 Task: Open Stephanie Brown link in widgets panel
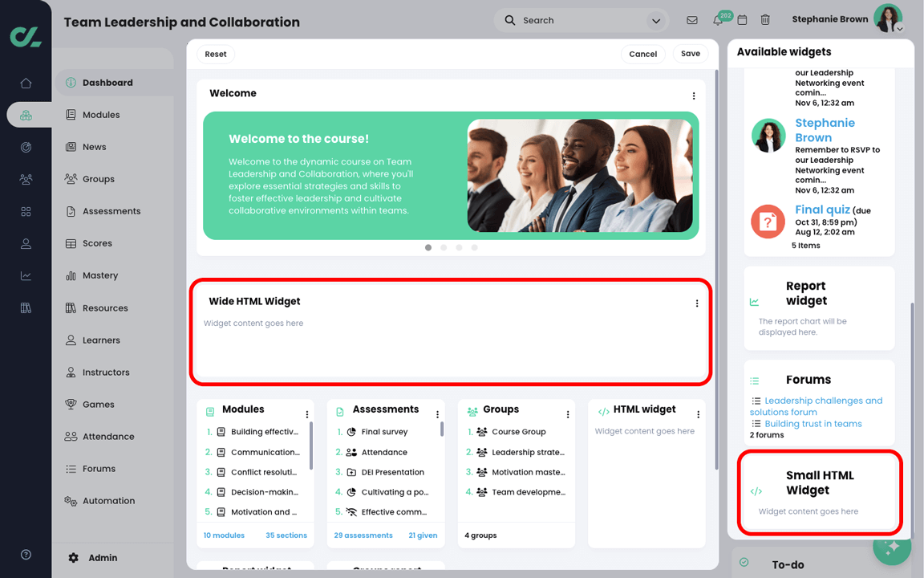pyautogui.click(x=825, y=130)
